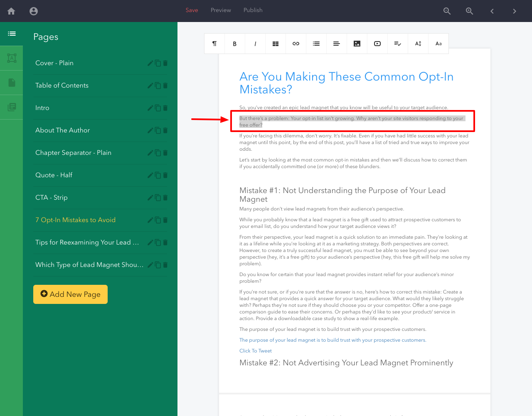Insert an image

[357, 44]
